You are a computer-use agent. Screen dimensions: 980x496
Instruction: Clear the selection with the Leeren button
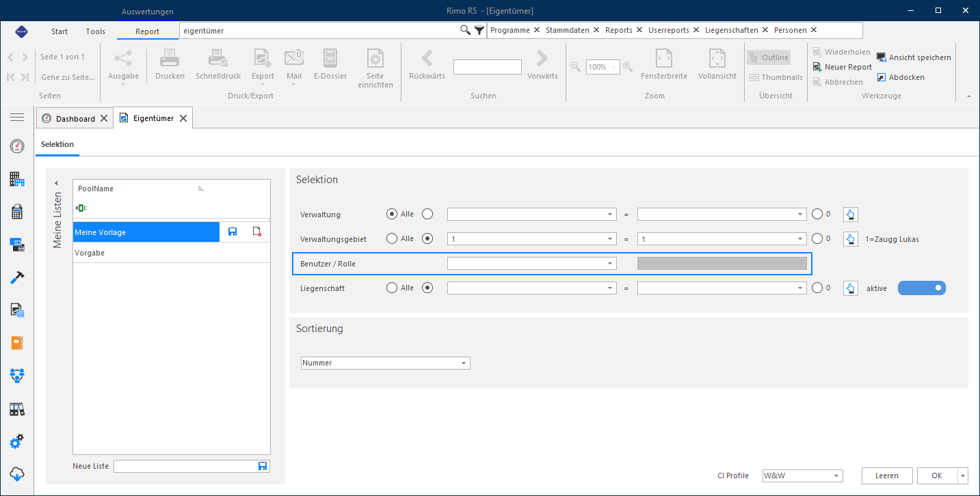[887, 476]
